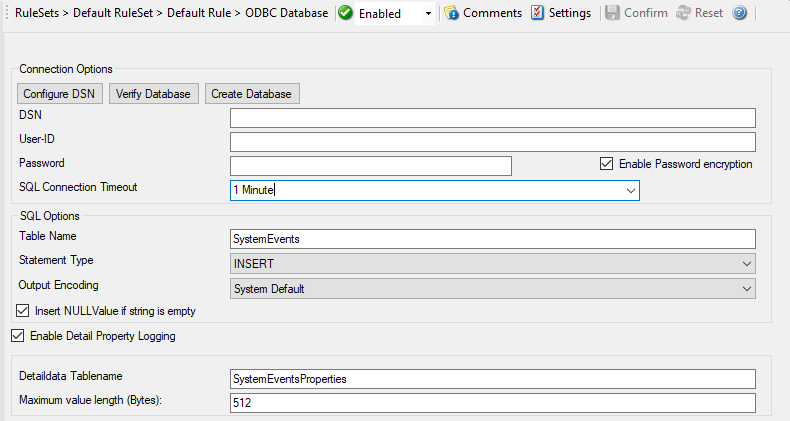Screen dimensions: 790x421
Task: Open the blue help question icon
Action: 739,14
